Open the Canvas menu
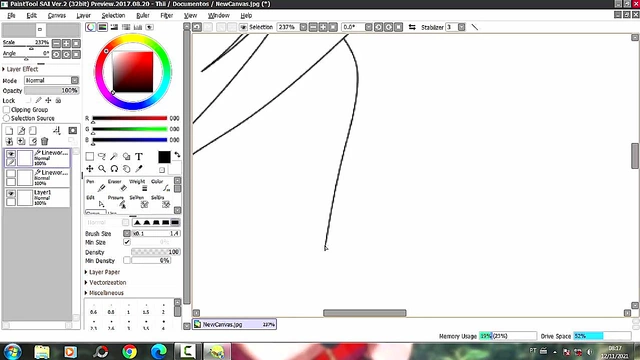The width and height of the screenshot is (640, 360). pos(57,16)
